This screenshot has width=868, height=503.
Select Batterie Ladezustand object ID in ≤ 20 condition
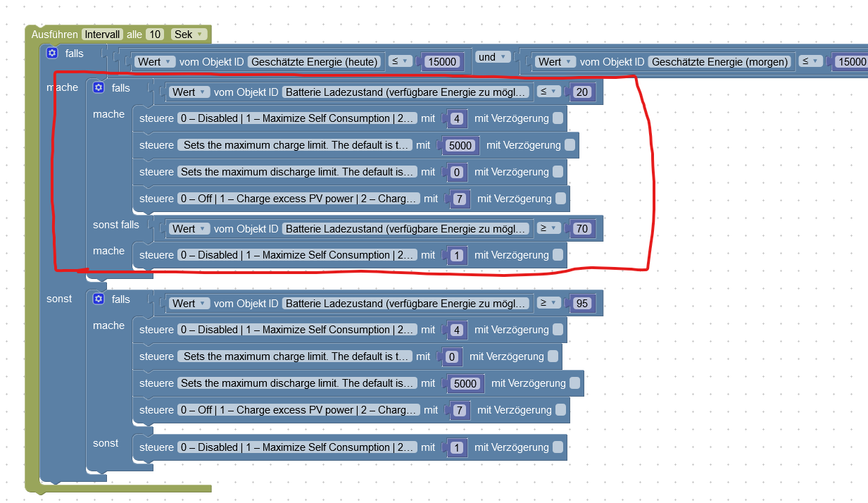(x=407, y=92)
